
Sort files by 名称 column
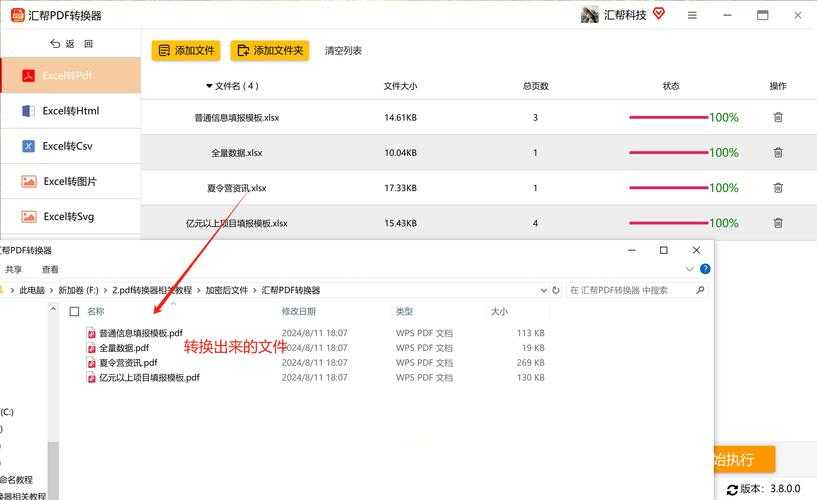pyautogui.click(x=96, y=311)
